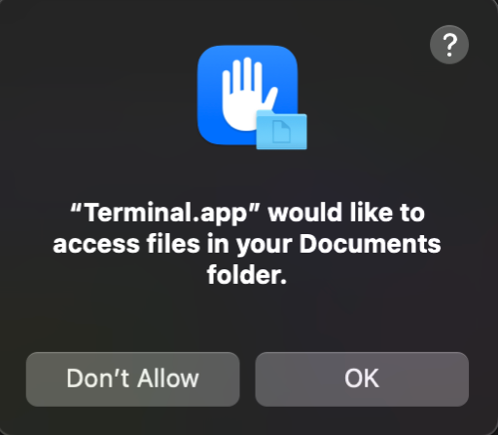Click the blue rounded square app icon
This screenshot has height=435, width=498.
tap(247, 95)
